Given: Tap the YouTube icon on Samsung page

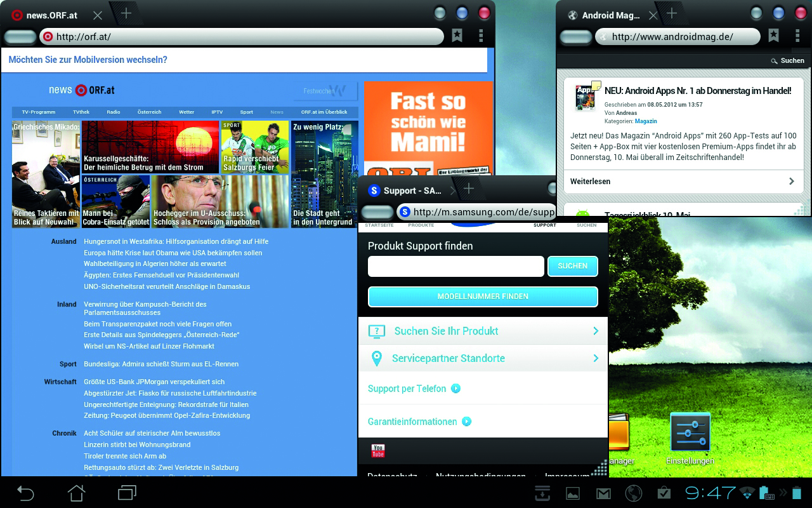Looking at the screenshot, I should click(378, 451).
